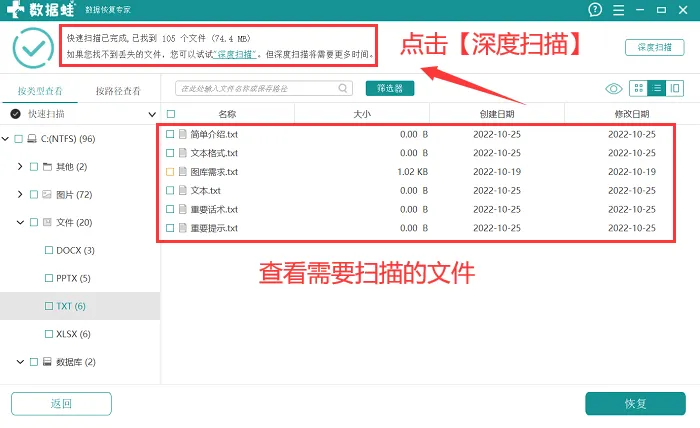Sort by 创建日期 column header
The width and height of the screenshot is (700, 428).
coord(496,114)
